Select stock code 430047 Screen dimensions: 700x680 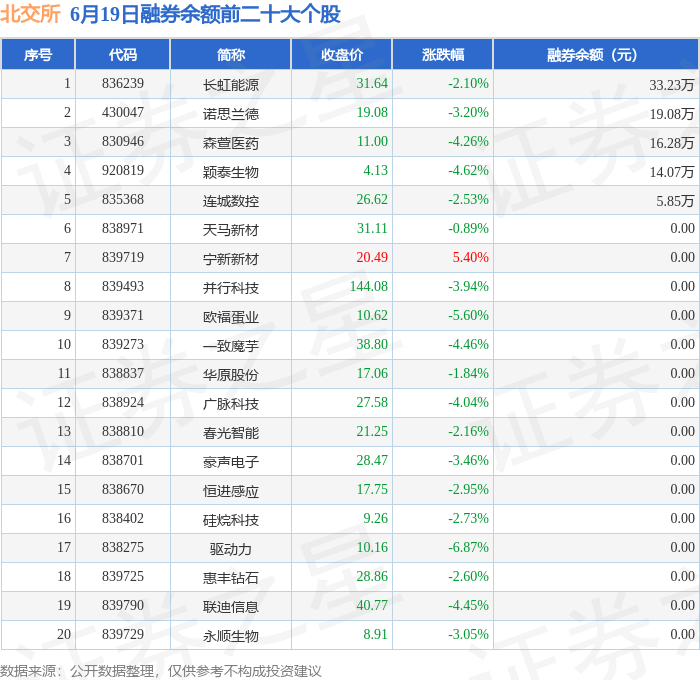click(x=123, y=113)
